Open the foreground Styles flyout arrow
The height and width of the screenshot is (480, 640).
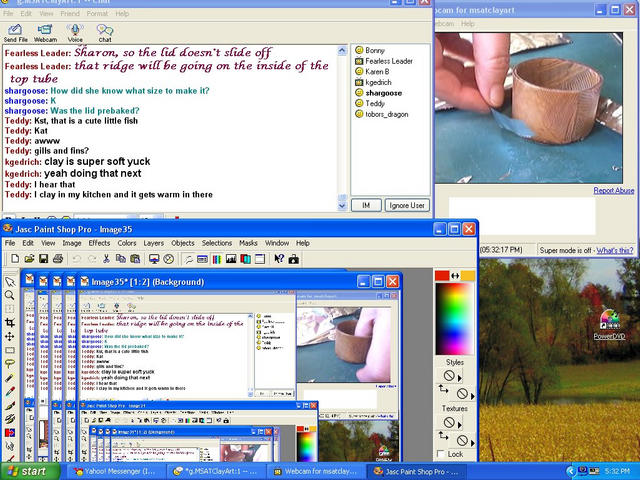point(460,378)
